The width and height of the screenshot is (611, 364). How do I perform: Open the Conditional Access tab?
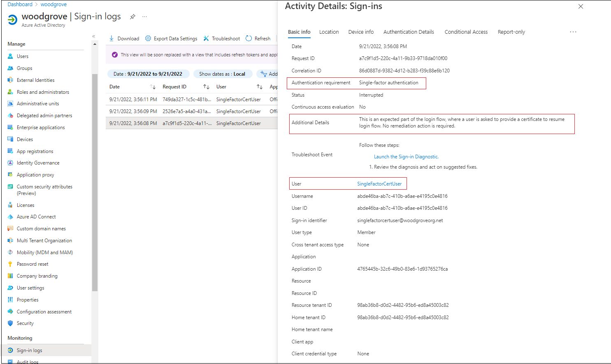click(466, 32)
